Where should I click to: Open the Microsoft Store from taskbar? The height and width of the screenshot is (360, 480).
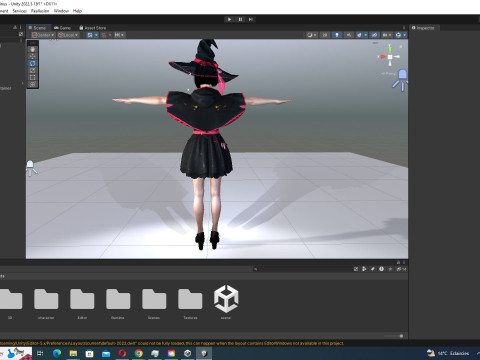pos(89,353)
